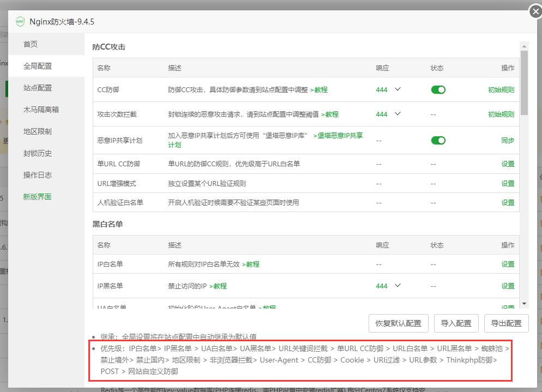
Task: Open the CC防御 教程 tutorial link
Action: (x=318, y=90)
